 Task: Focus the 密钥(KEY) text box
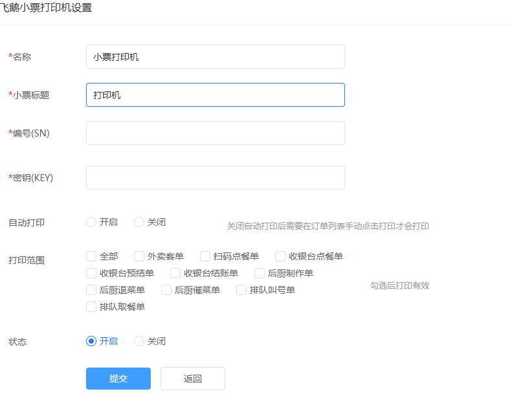(215, 177)
